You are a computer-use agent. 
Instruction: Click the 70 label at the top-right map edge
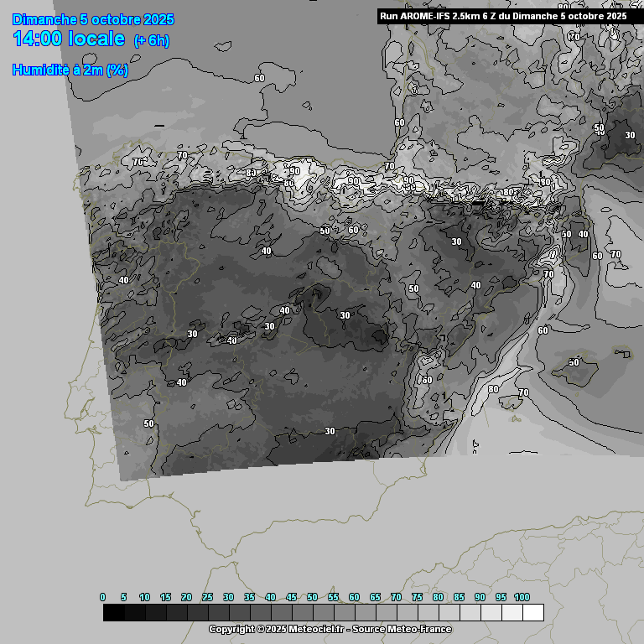click(574, 37)
